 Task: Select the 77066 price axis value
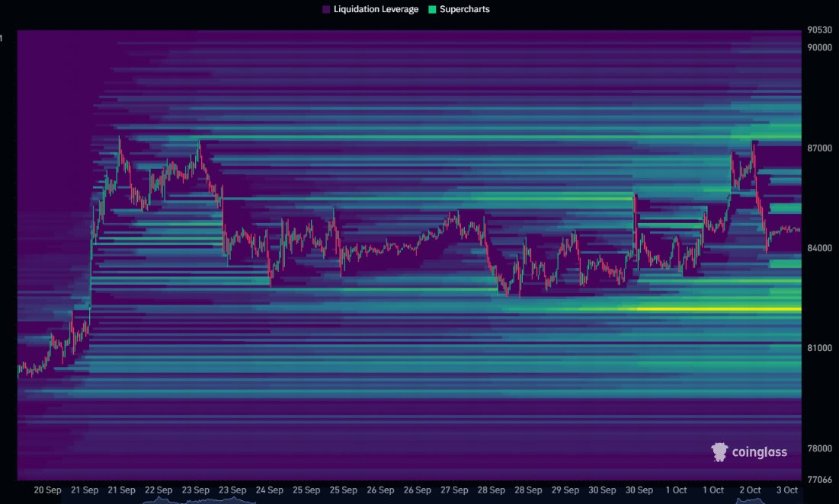(x=820, y=480)
